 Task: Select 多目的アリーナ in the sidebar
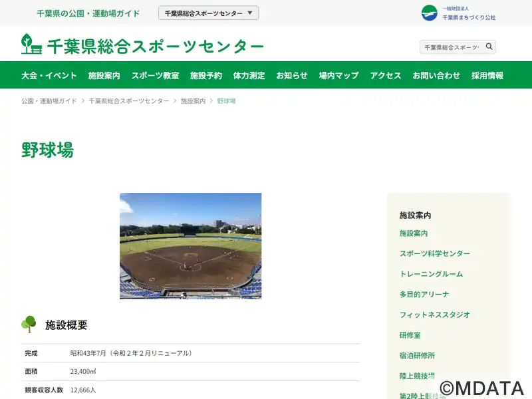coord(424,294)
